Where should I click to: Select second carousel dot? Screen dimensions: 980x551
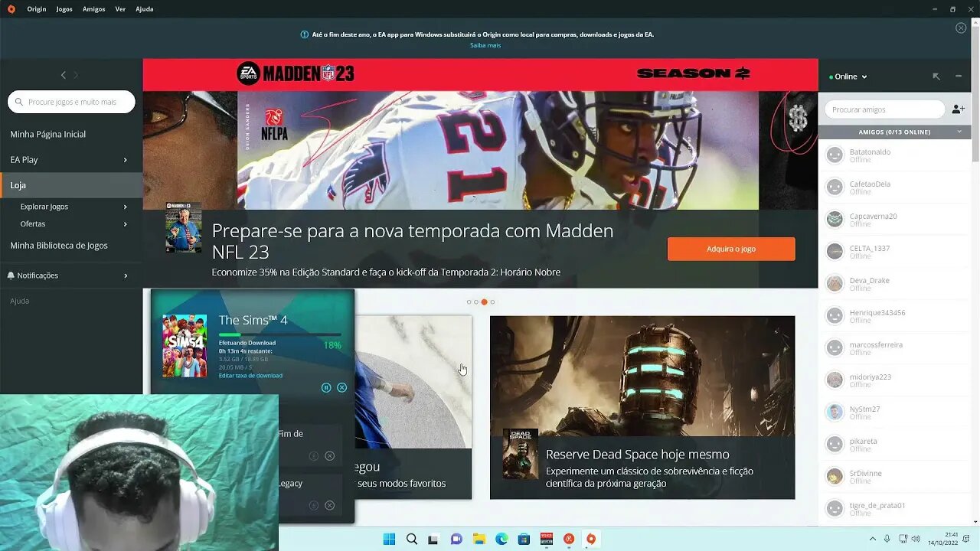pyautogui.click(x=476, y=302)
